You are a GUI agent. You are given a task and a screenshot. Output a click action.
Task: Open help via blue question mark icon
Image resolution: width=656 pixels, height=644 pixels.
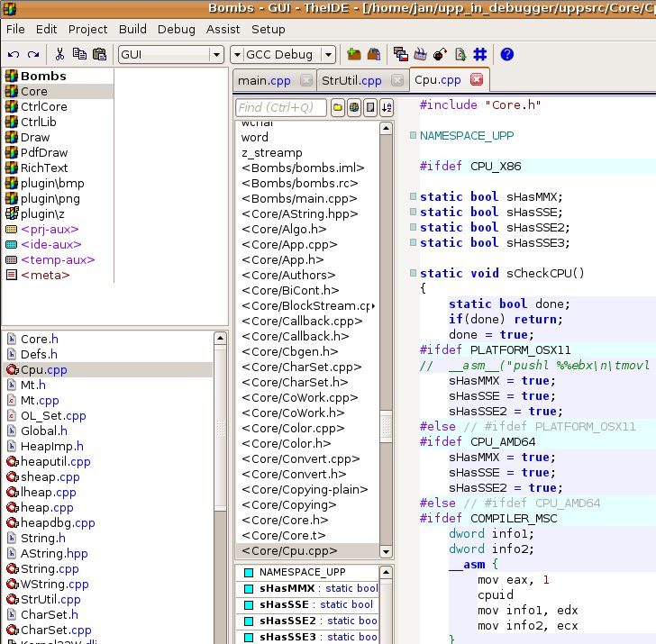pyautogui.click(x=507, y=55)
